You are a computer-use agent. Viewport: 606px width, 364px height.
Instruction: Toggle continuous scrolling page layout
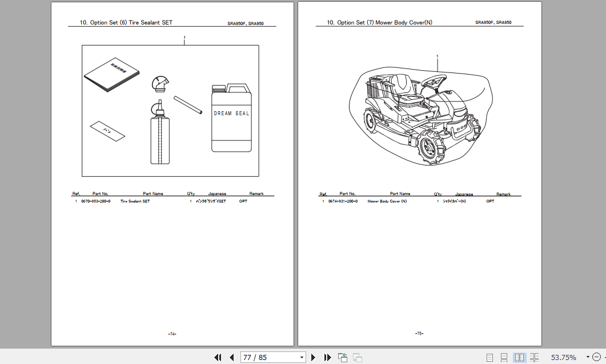point(503,357)
